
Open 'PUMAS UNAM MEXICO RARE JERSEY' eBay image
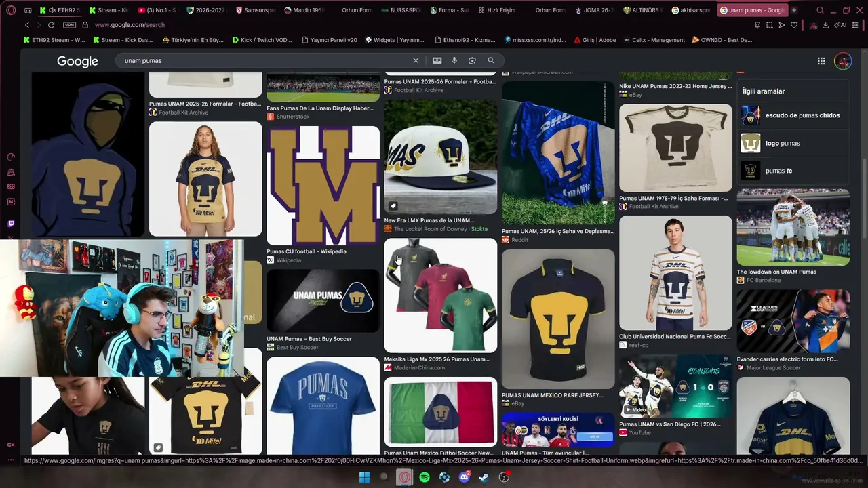[x=558, y=319]
